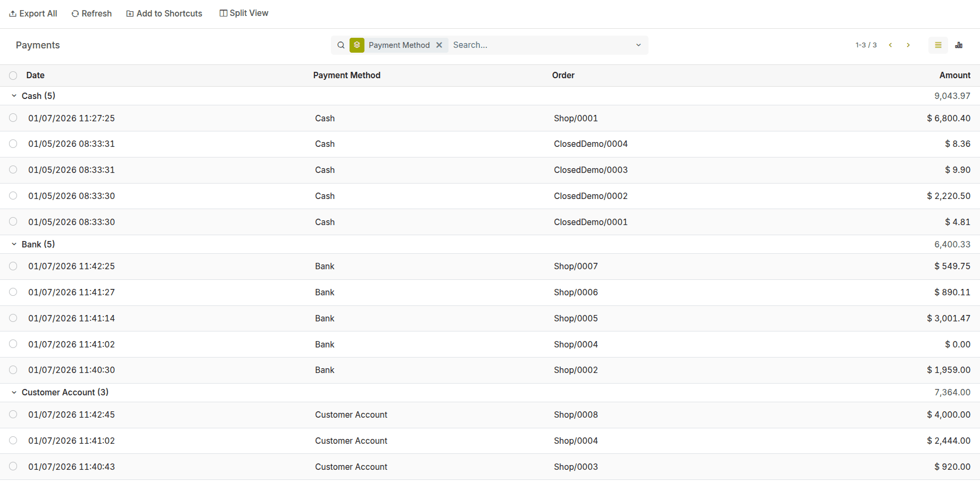This screenshot has width=980, height=481.
Task: Refresh the Payments list
Action: 91,13
